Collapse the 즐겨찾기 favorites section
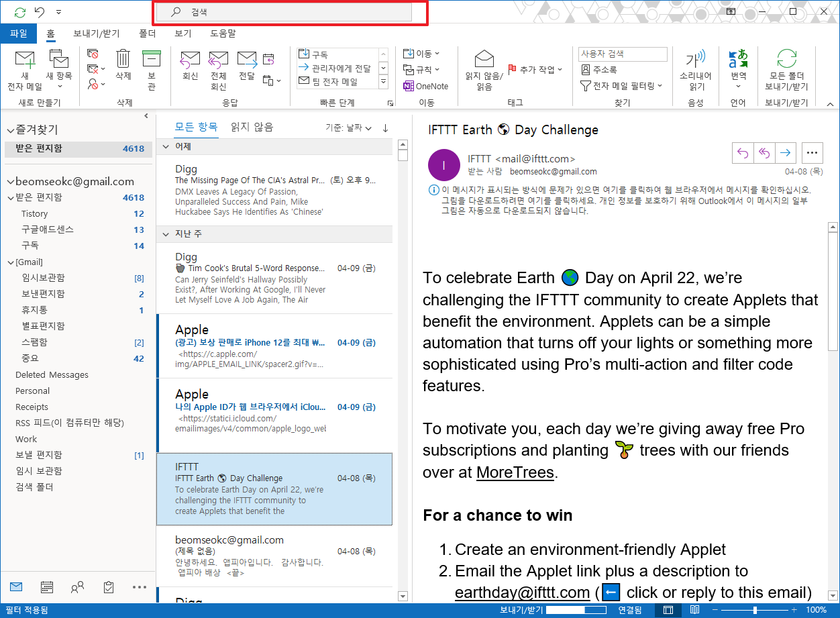Screen dimensions: 840x618 [x=10, y=130]
